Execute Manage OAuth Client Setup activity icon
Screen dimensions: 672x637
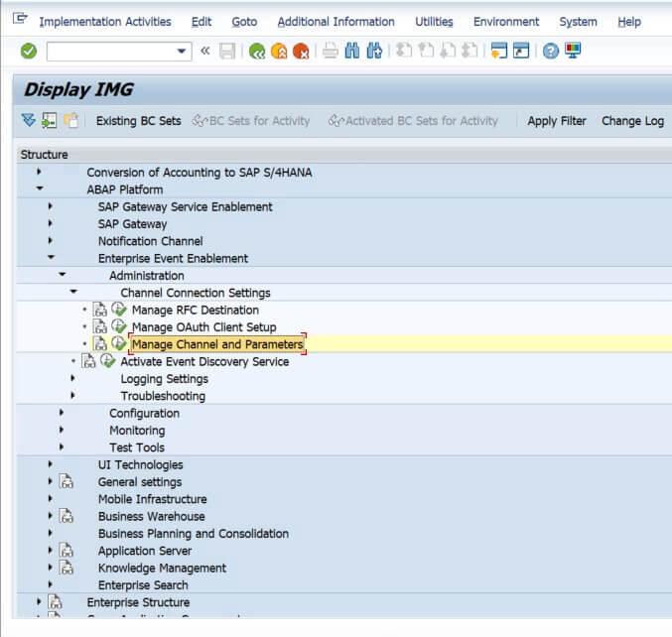coord(119,326)
